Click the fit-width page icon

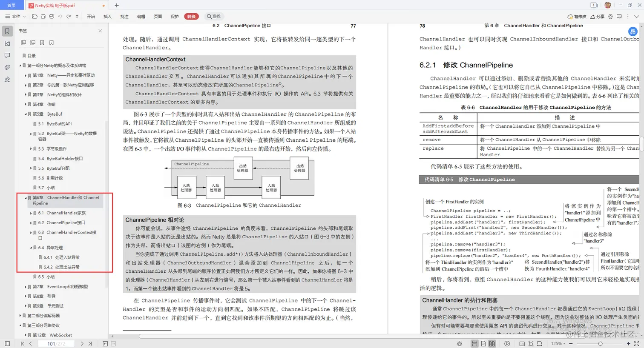click(539, 344)
